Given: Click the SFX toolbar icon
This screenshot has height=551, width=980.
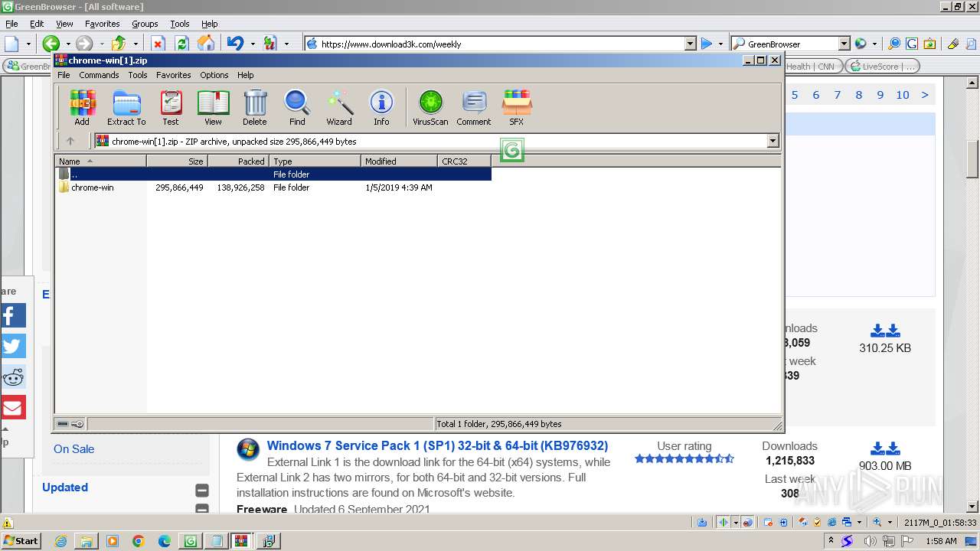Looking at the screenshot, I should (517, 108).
